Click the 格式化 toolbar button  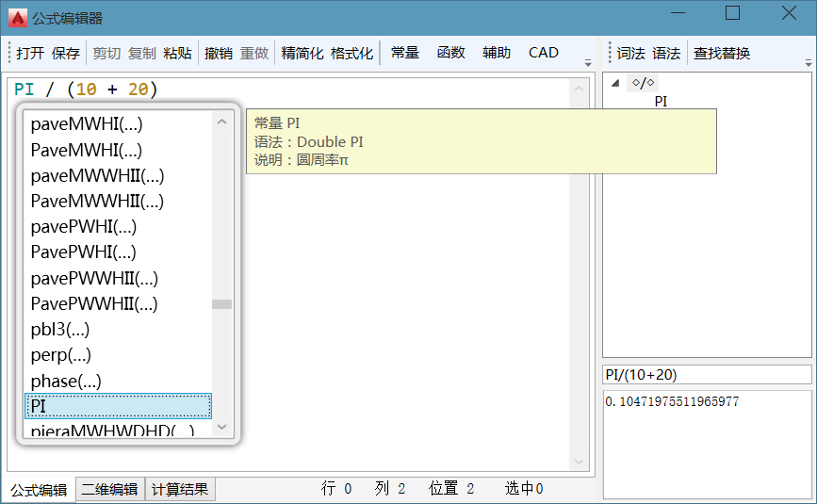pos(351,53)
